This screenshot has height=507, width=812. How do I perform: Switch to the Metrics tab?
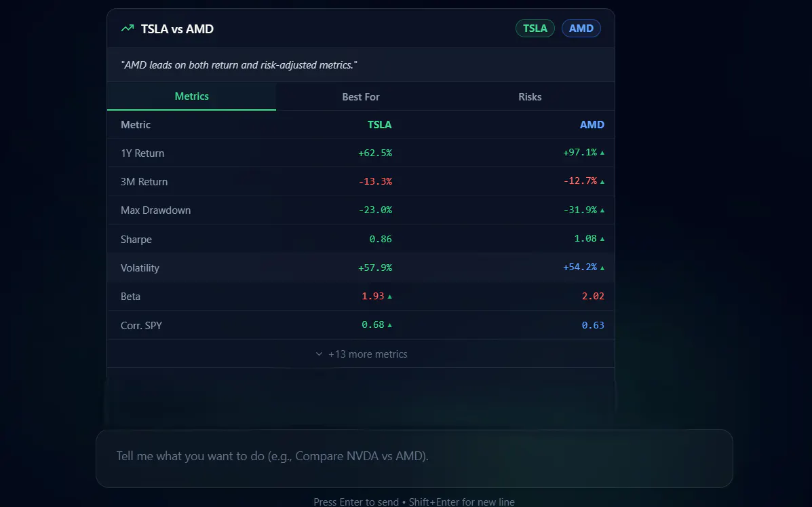(191, 96)
